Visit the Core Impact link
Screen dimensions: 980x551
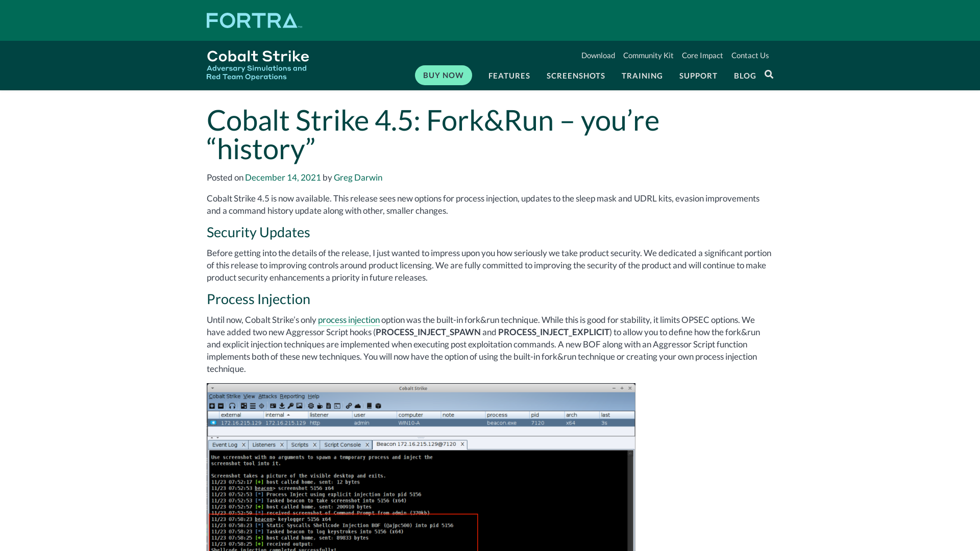(x=702, y=55)
